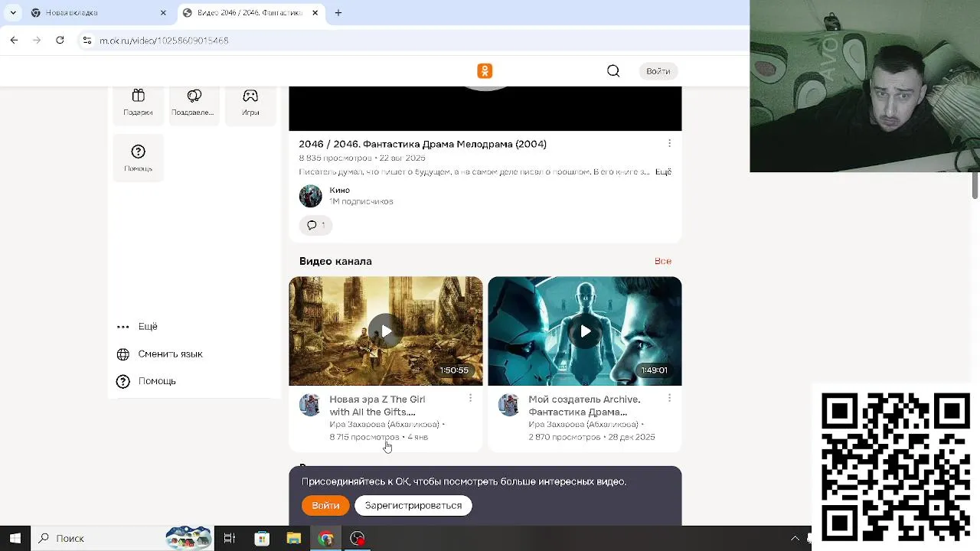The height and width of the screenshot is (551, 980).
Task: Open the Подарки gifts icon in sidebar
Action: [138, 103]
